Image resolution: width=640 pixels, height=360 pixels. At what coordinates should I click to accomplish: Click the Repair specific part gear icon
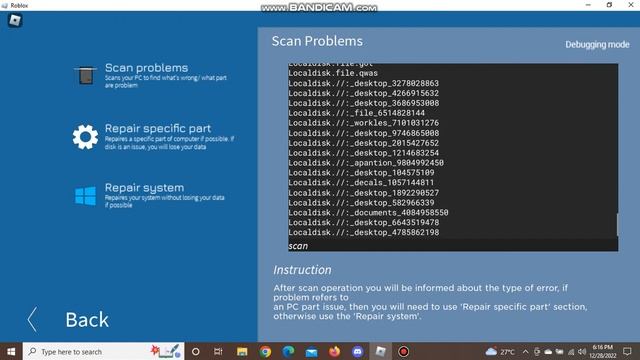(x=85, y=137)
